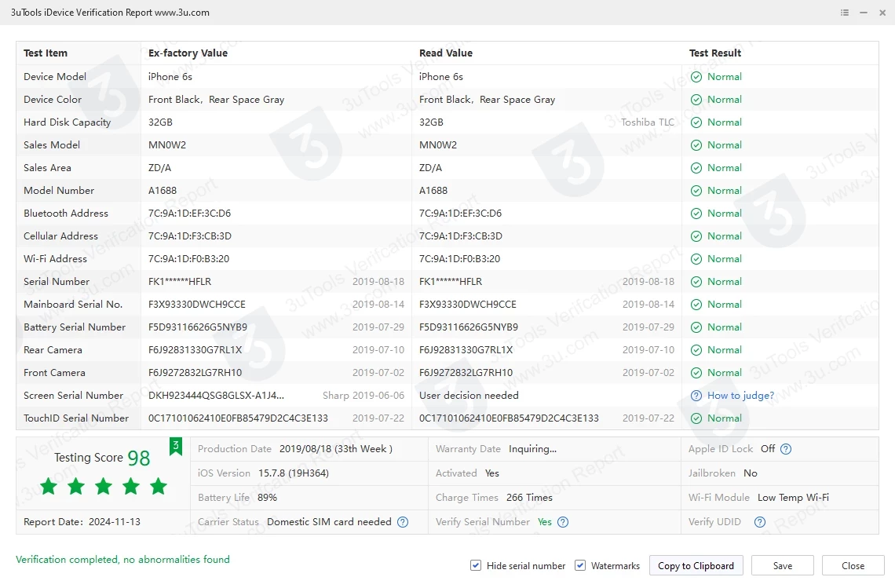Click the Toshiba TLC label
Screen dimensions: 895x588
pos(647,122)
